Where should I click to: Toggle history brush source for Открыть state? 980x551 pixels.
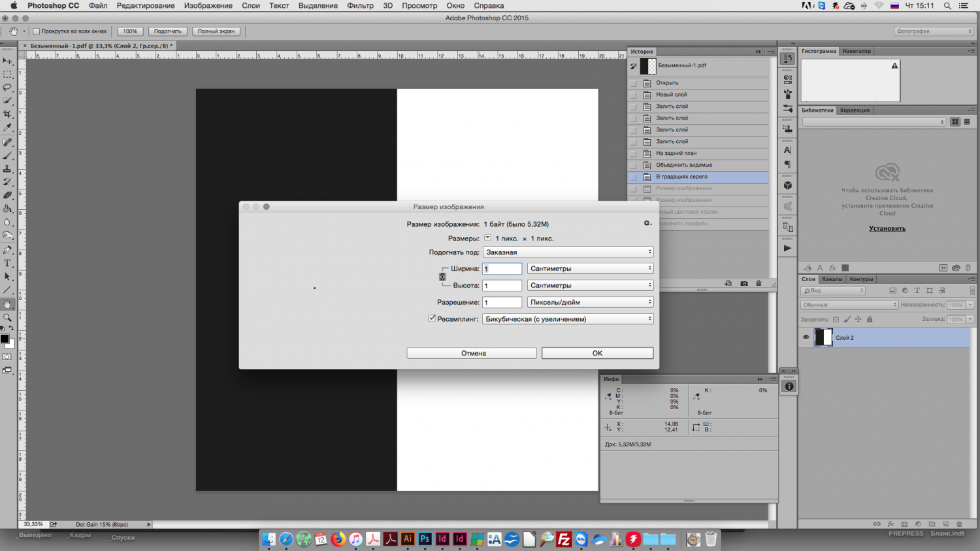coord(632,83)
